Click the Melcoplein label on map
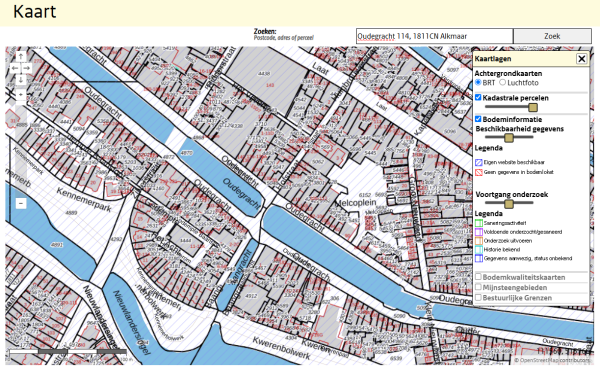 [356, 203]
